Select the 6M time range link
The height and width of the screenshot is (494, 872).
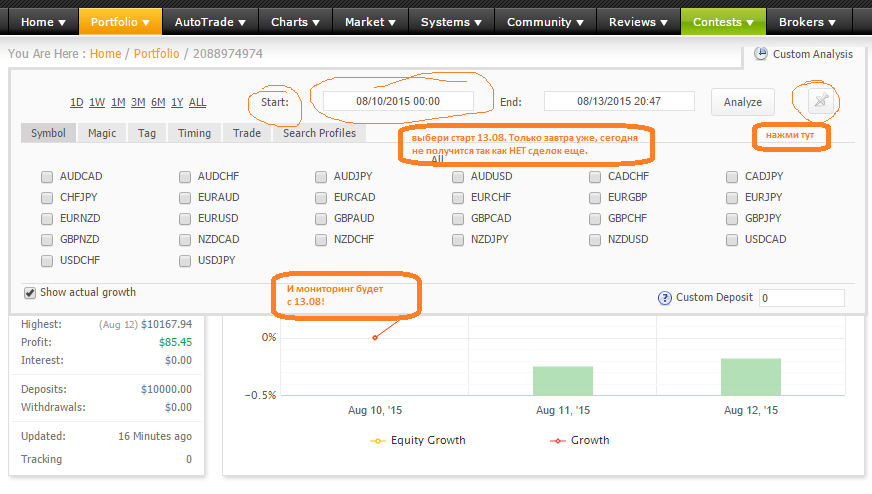click(158, 102)
